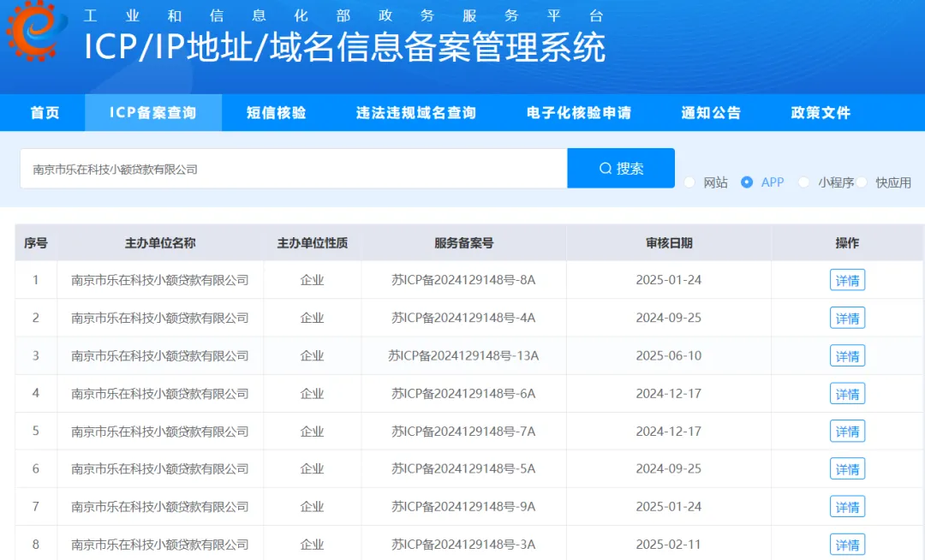The height and width of the screenshot is (560, 925).
Task: Open 详情 for record 148号-6A
Action: pyautogui.click(x=847, y=393)
